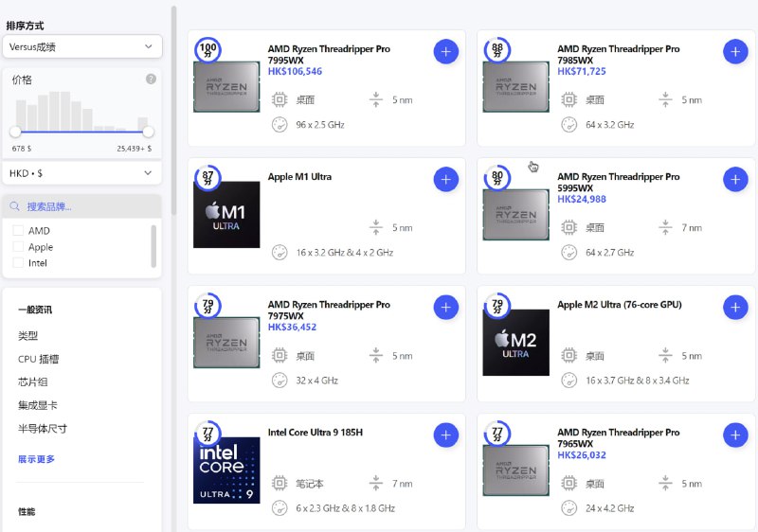Viewport: 758px width, 532px height.
Task: Click the maximum price slider handle
Action: [x=148, y=132]
